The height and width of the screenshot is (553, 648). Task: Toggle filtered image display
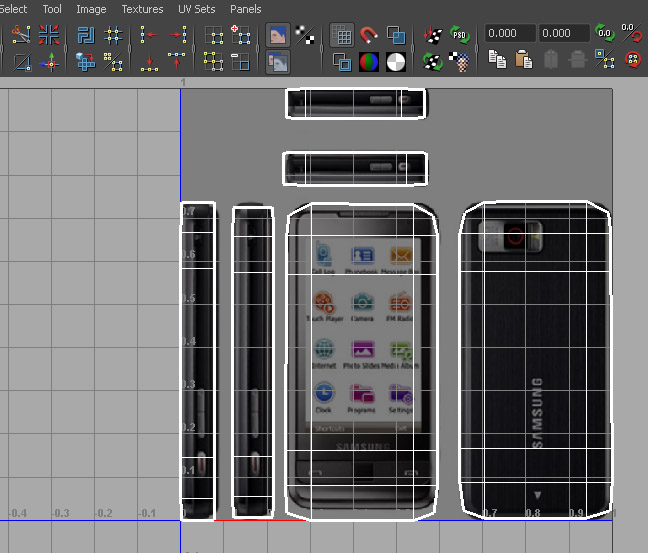[x=305, y=35]
